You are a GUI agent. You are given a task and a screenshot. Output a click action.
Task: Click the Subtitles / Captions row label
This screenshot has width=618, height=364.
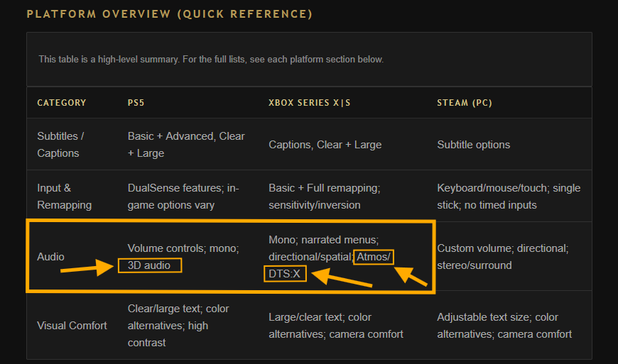click(60, 145)
